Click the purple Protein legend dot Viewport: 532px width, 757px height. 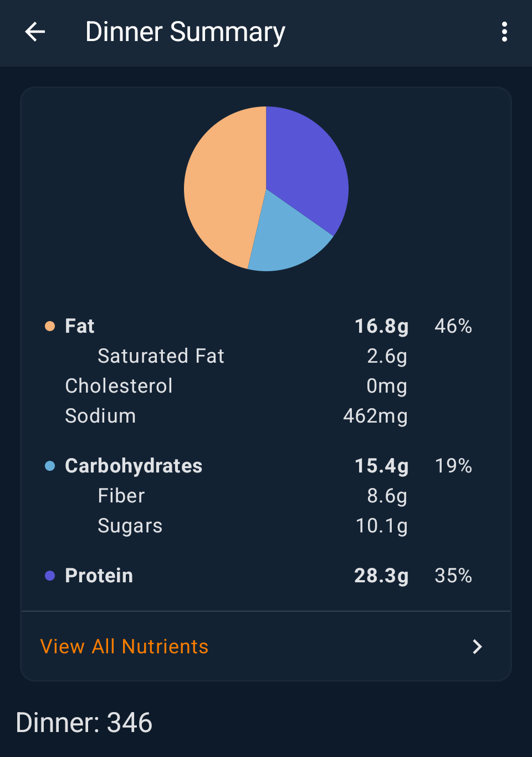click(50, 576)
